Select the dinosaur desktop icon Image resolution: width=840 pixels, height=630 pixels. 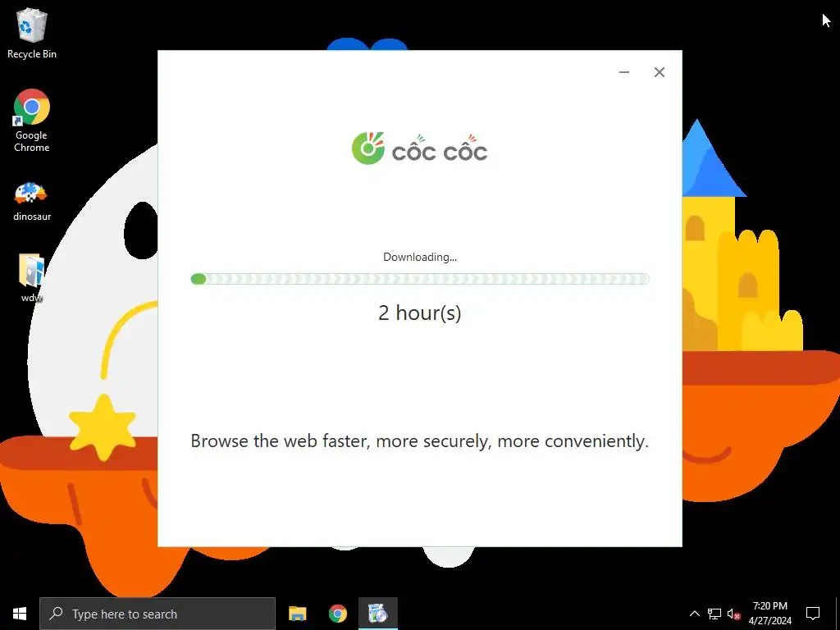point(32,202)
